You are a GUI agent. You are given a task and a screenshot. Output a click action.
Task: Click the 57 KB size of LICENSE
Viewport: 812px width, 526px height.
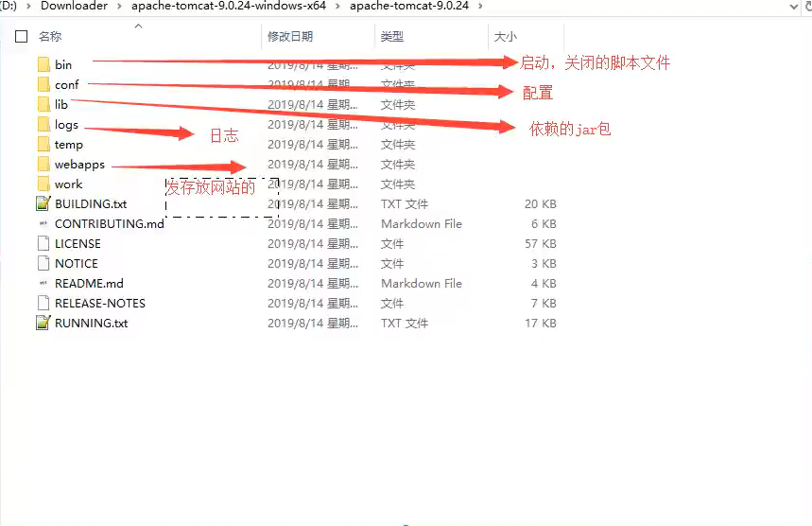(541, 243)
